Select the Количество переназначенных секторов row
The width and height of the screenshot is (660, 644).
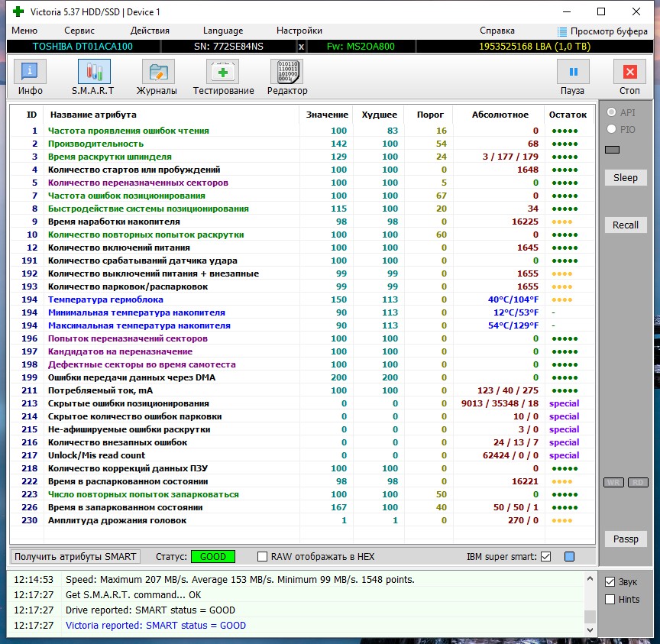click(x=302, y=183)
